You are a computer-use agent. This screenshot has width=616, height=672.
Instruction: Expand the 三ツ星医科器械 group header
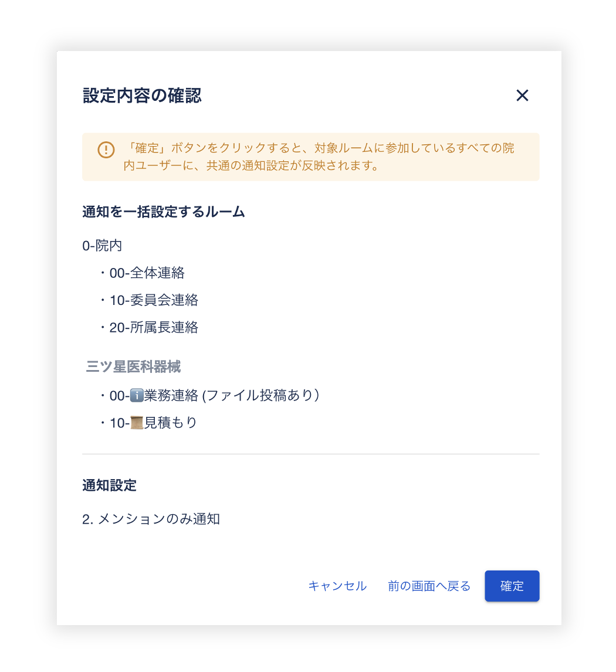tap(132, 366)
